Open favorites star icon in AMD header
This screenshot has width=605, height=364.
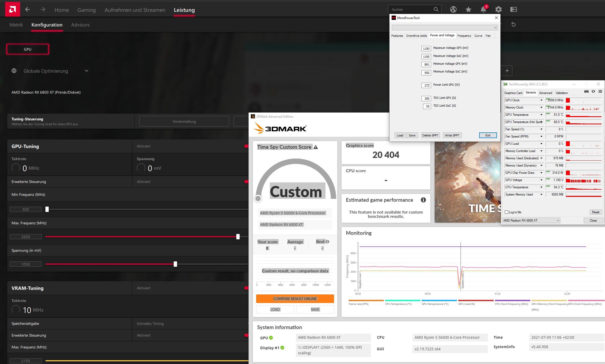click(468, 9)
